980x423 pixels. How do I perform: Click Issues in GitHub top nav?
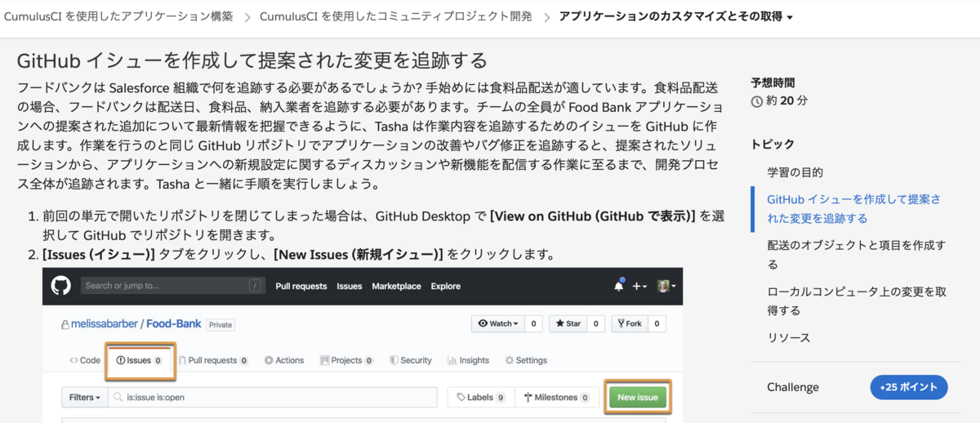pos(350,287)
